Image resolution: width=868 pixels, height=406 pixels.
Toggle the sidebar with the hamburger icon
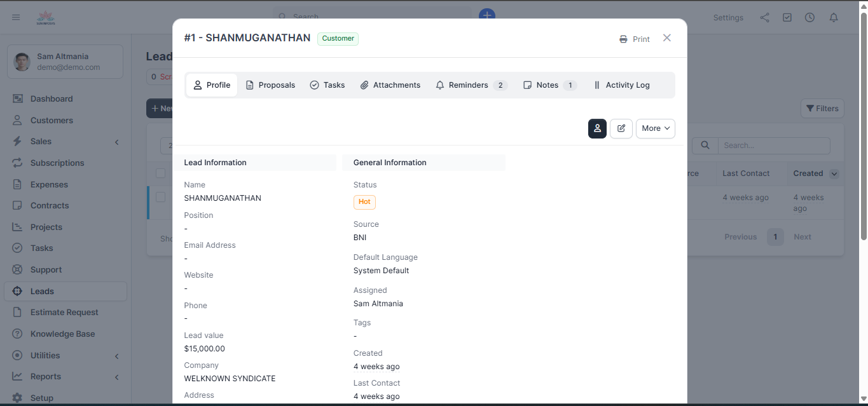[16, 17]
